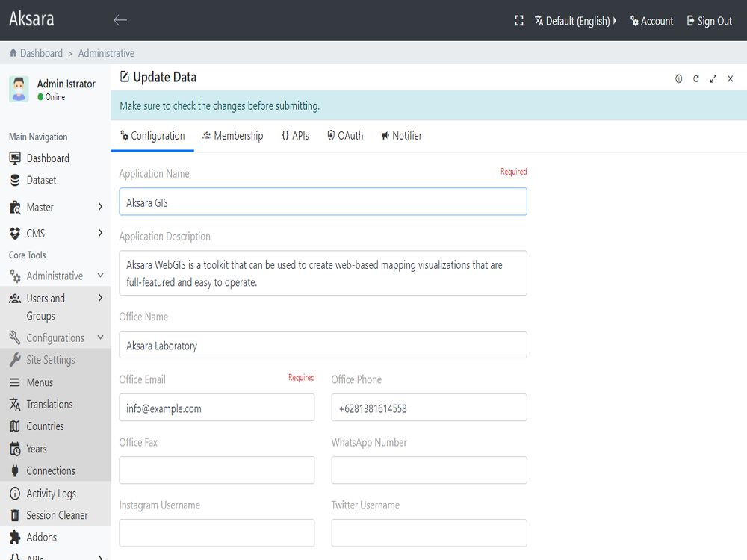Open the Default (English) language dropdown
Viewport: 747px width, 560px height.
click(x=576, y=21)
